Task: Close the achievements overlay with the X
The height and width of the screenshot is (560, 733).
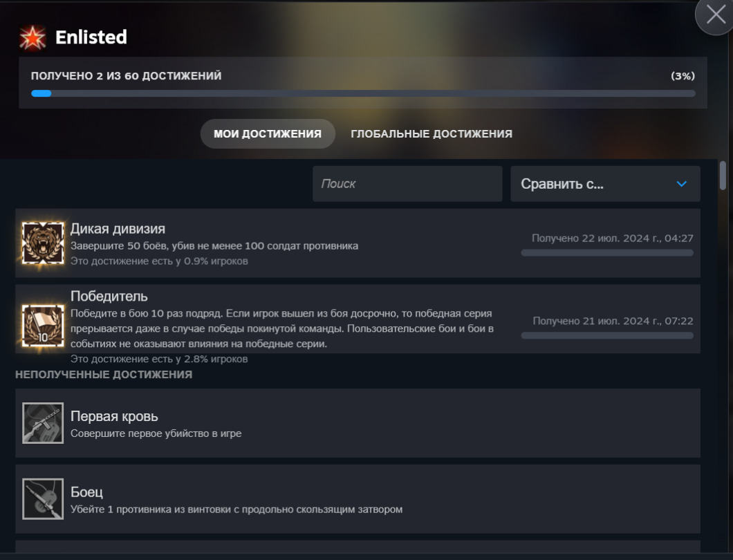Action: [716, 17]
